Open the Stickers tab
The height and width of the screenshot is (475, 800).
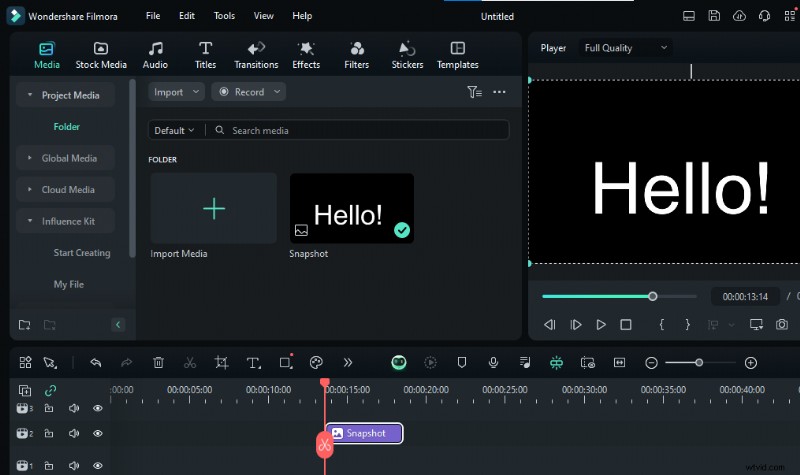(407, 55)
